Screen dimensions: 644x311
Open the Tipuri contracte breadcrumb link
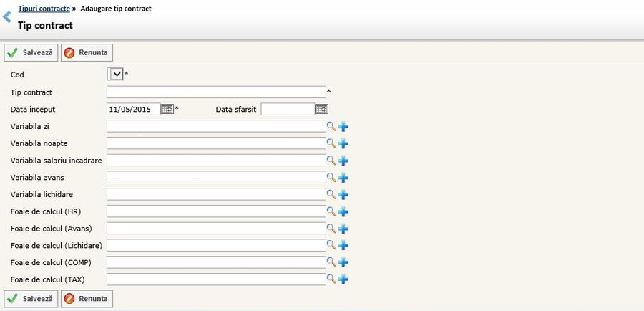click(44, 9)
